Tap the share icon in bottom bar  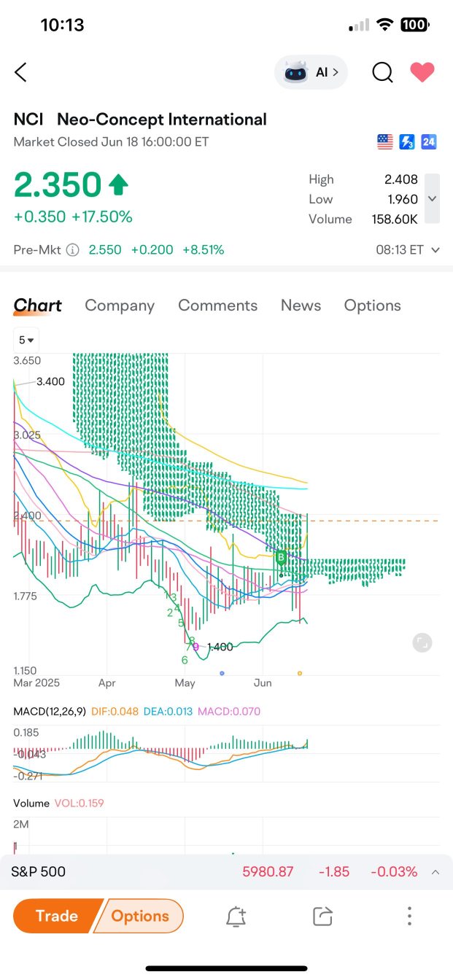322,917
